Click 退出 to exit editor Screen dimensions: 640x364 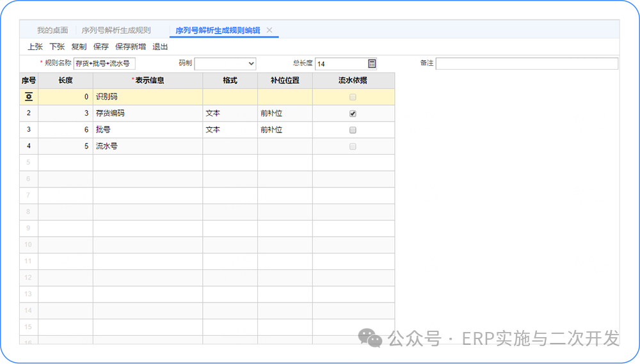tap(160, 47)
